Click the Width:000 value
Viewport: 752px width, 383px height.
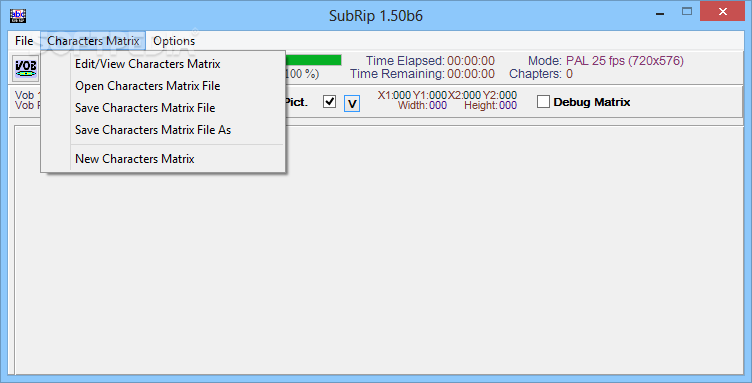pyautogui.click(x=422, y=105)
